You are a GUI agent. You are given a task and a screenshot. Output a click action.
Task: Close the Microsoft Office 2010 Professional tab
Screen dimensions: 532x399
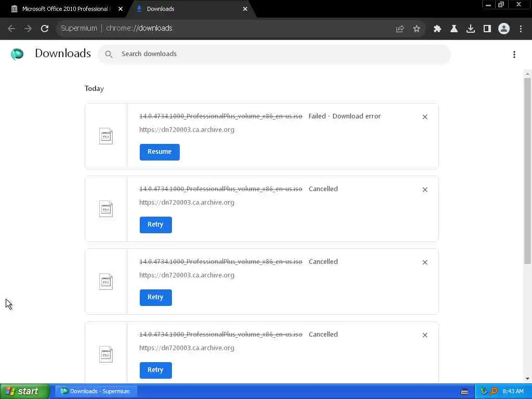coord(121,9)
